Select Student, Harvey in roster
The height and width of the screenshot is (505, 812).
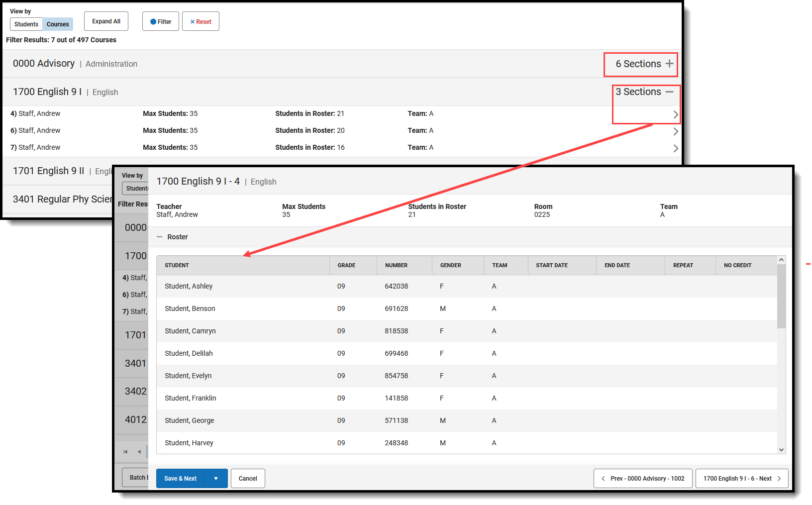(189, 443)
